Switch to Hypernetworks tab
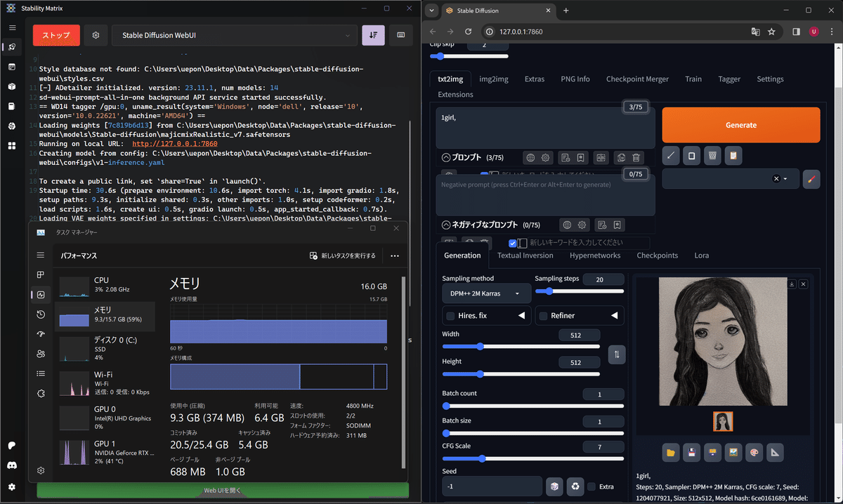 (x=595, y=256)
